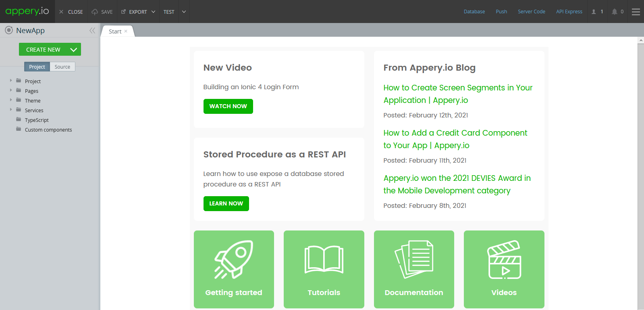The height and width of the screenshot is (310, 644).
Task: Click the From Appery.io Blog heading
Action: (x=430, y=68)
